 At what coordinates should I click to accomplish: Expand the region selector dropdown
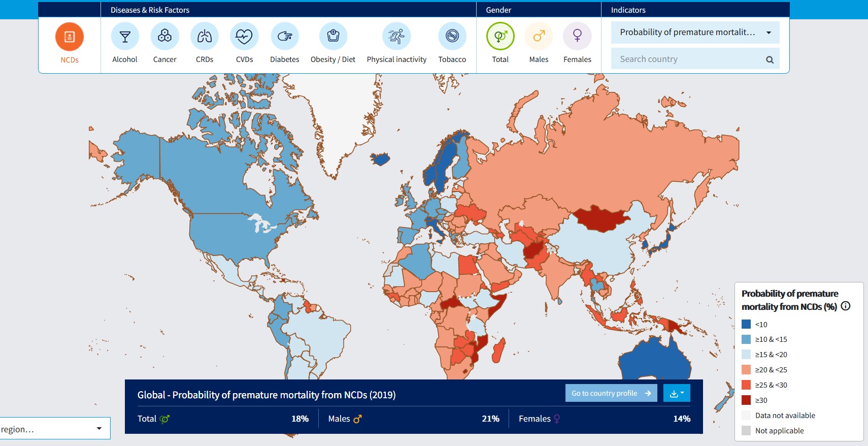click(x=55, y=429)
